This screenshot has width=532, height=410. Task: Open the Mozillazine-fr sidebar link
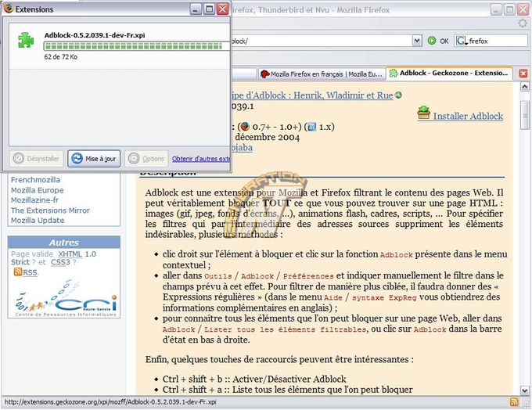click(x=34, y=200)
